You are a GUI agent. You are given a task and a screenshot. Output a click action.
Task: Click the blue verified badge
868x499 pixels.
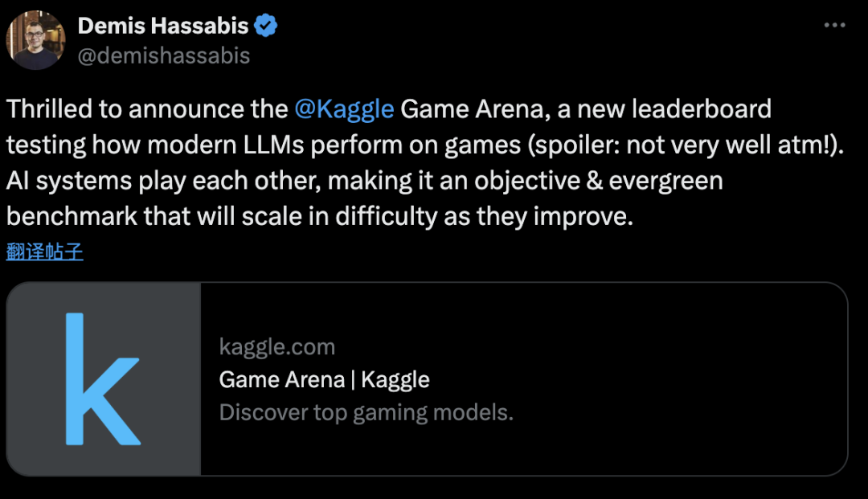pos(266,26)
